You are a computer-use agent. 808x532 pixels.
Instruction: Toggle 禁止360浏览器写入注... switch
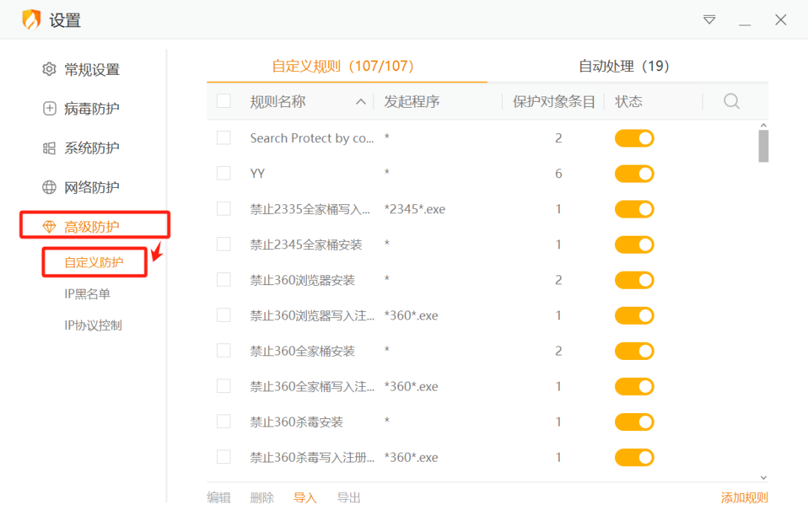(x=634, y=316)
